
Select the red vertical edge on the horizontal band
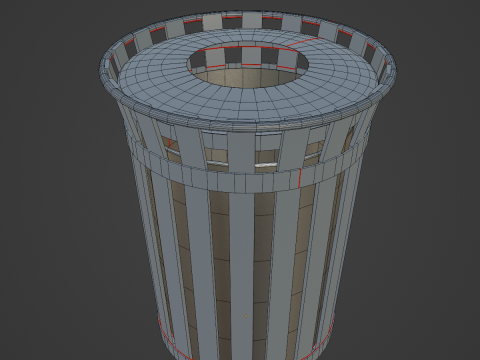tap(300, 179)
